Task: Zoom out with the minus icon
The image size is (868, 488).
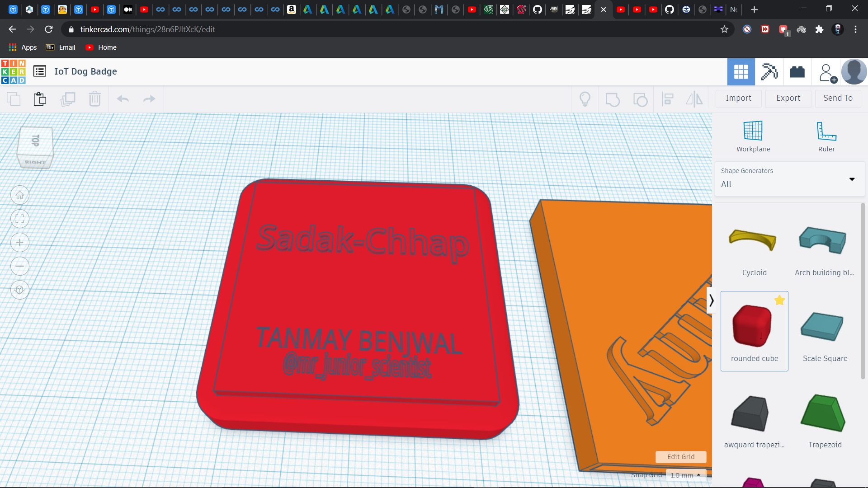Action: 20,266
